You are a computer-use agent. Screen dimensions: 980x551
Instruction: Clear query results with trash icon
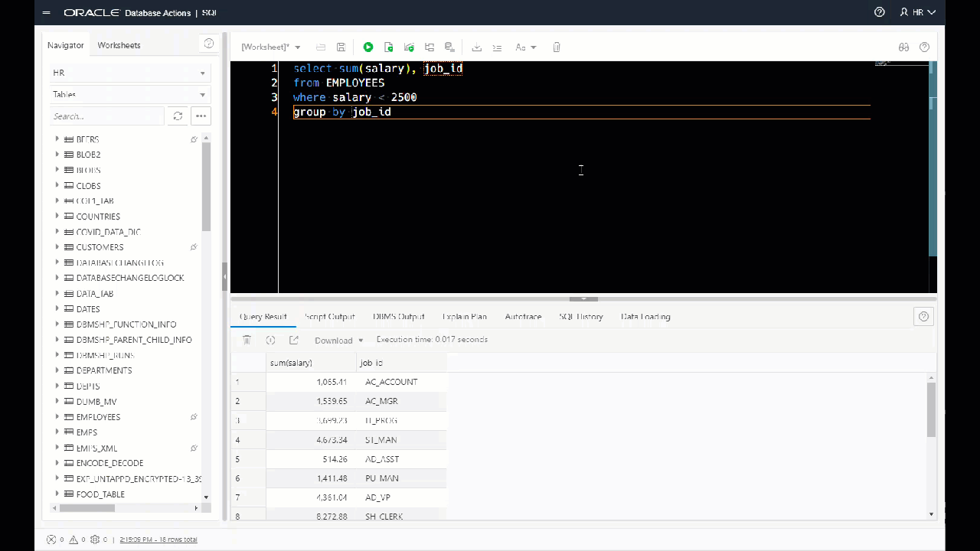tap(247, 340)
